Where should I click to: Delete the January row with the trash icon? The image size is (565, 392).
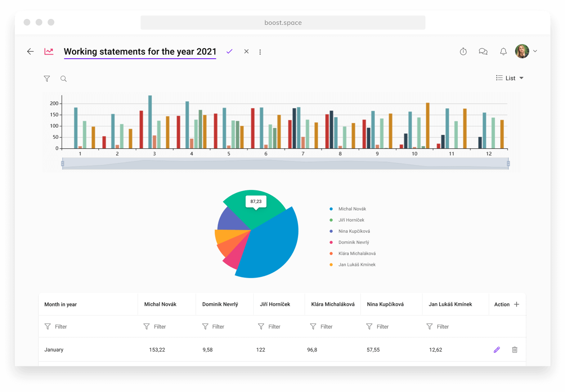click(515, 350)
